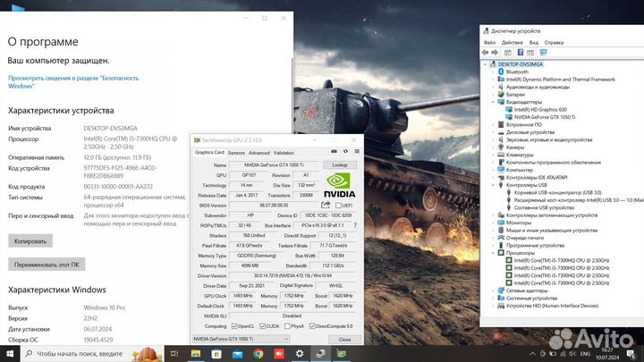Open the Файл menu in Device Manager

(489, 42)
